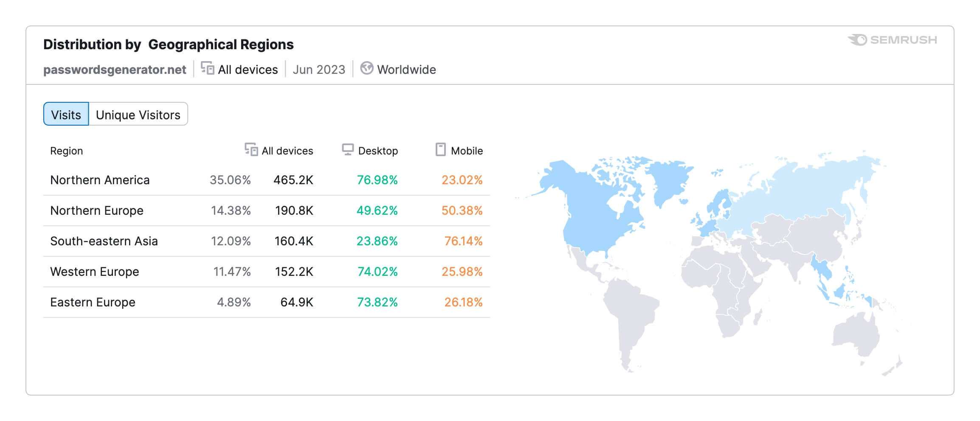The height and width of the screenshot is (421, 980).
Task: Click the 23.86% desktop value
Action: click(x=377, y=241)
